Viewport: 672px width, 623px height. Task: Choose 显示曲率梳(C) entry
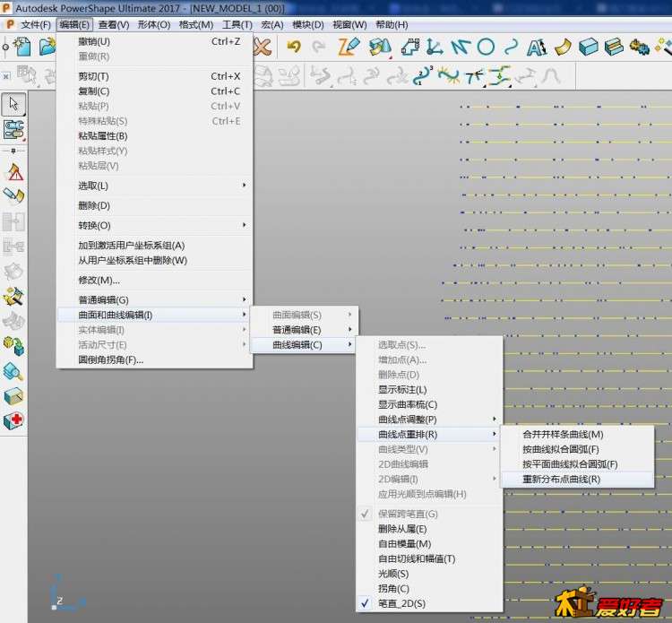pos(429,404)
